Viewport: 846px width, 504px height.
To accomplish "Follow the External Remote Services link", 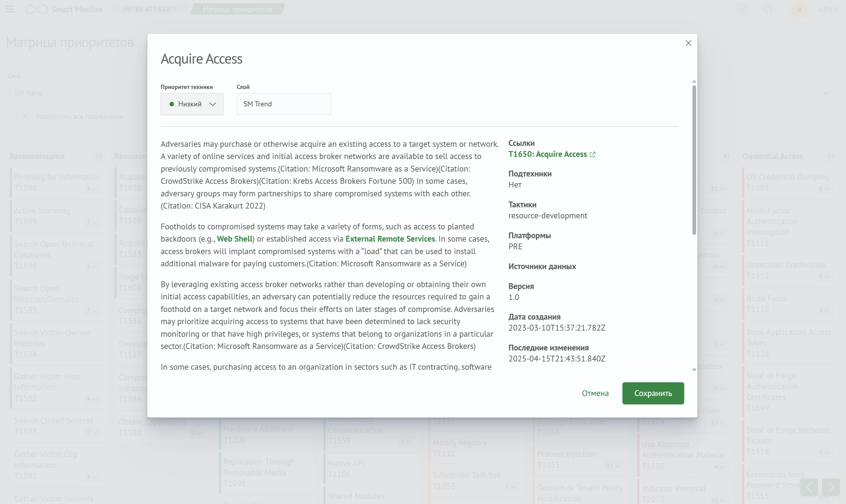I will pyautogui.click(x=390, y=239).
